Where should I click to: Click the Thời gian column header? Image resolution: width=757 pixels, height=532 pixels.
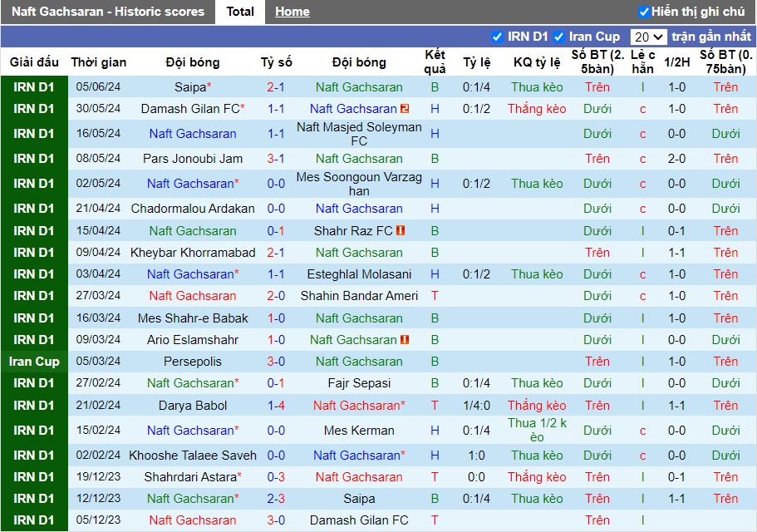(99, 62)
